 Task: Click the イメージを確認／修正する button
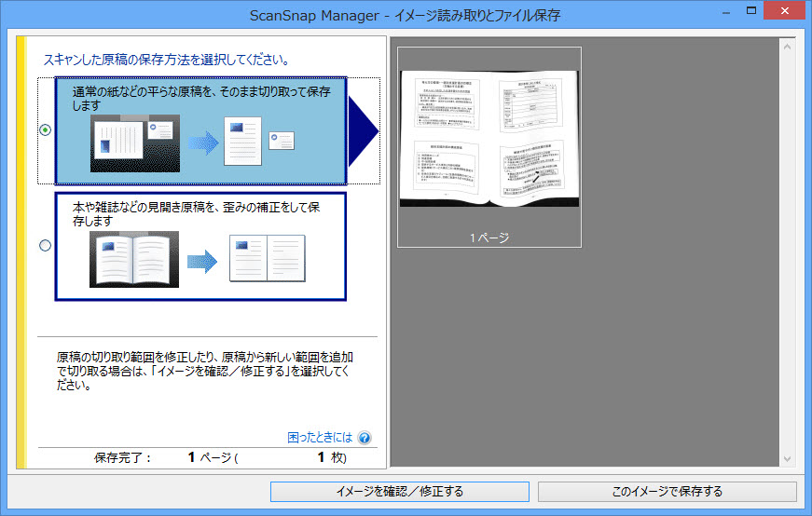pos(400,492)
